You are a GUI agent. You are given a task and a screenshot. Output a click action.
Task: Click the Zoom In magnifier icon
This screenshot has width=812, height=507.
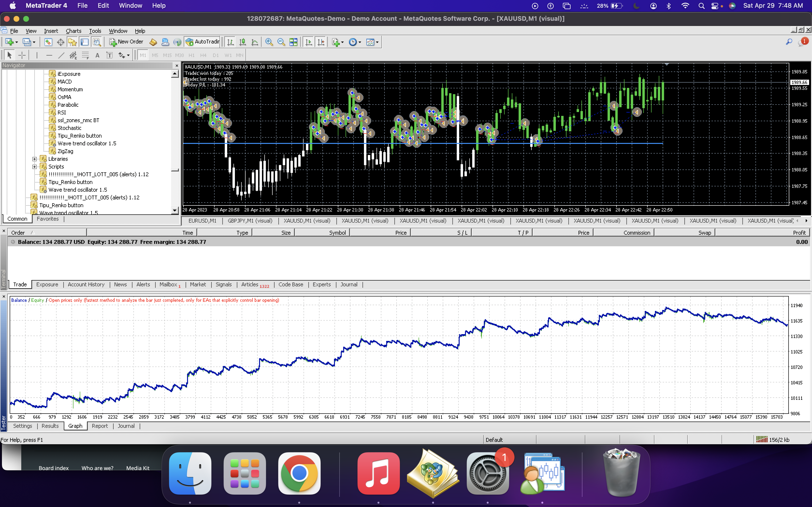tap(269, 42)
